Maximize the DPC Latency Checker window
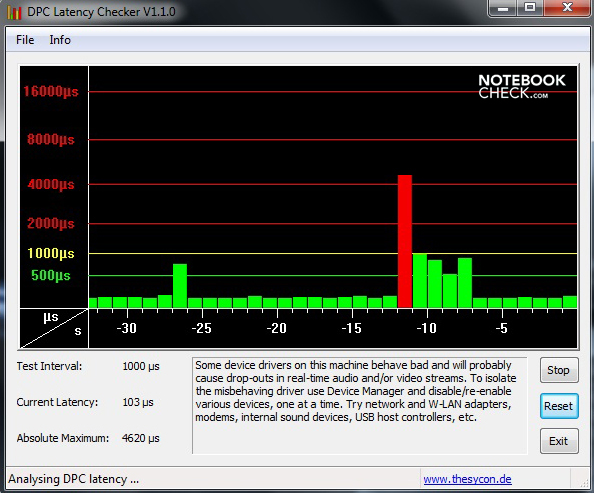The image size is (594, 493). [530, 8]
